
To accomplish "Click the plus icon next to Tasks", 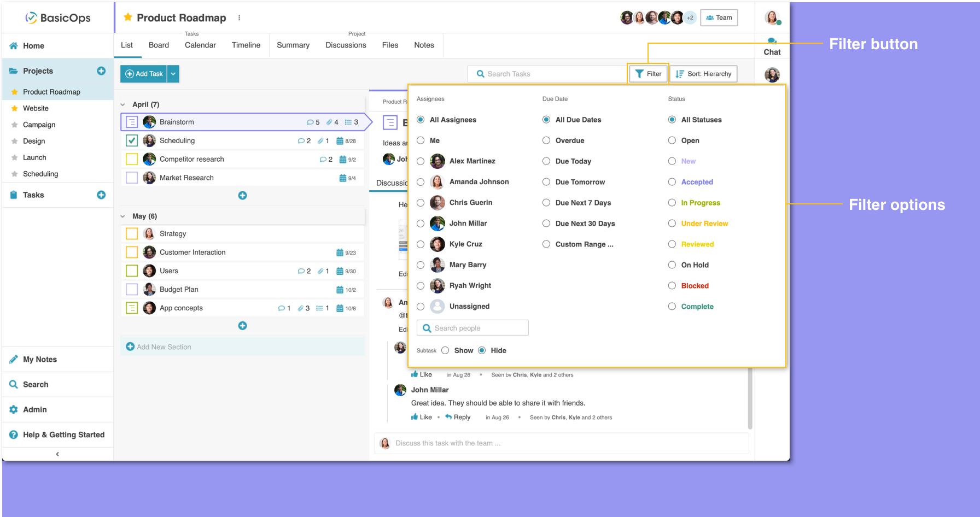I will pyautogui.click(x=101, y=195).
